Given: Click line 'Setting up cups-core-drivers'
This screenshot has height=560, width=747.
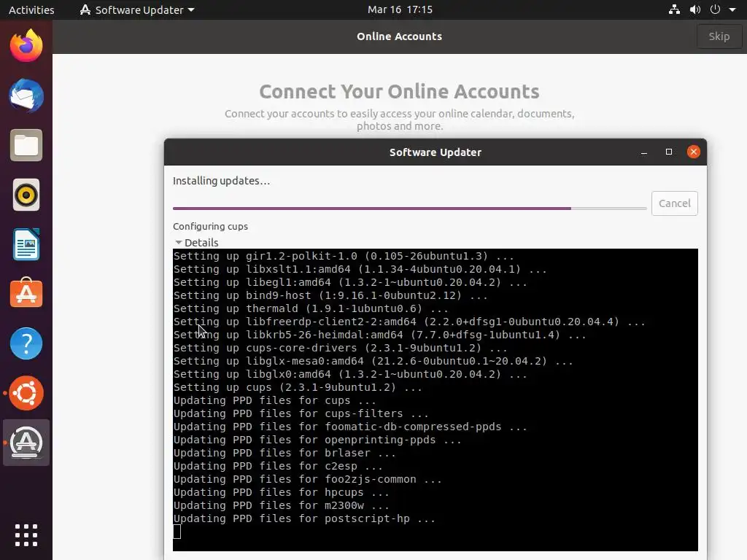Looking at the screenshot, I should pyautogui.click(x=340, y=348).
